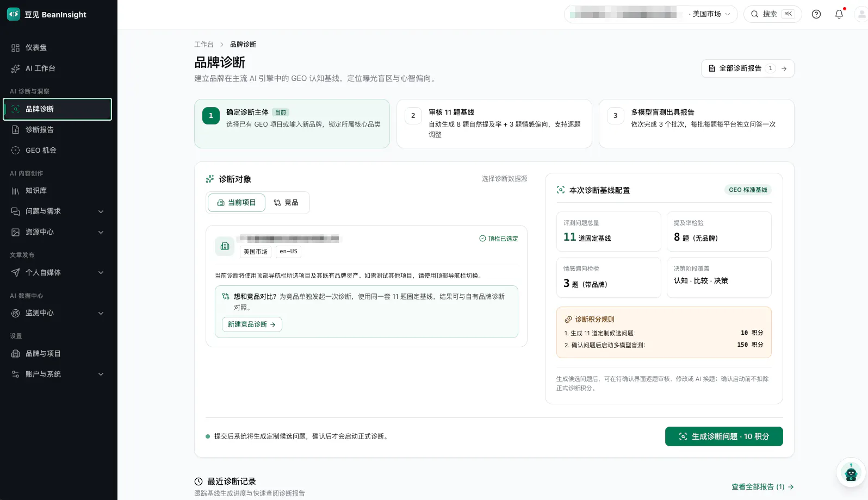Open 全部诊断报告 button
Screen dimensions: 868x500
(748, 68)
